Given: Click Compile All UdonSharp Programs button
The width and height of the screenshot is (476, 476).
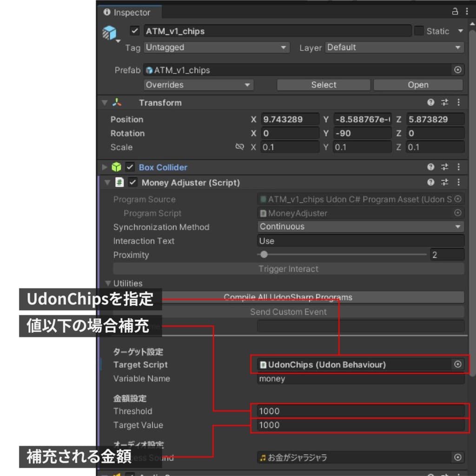Looking at the screenshot, I should pyautogui.click(x=288, y=297).
